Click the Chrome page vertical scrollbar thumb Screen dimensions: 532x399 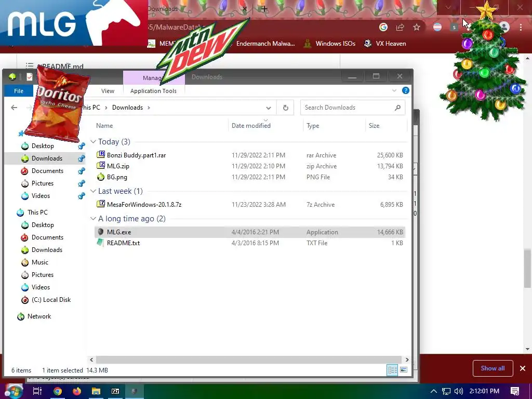point(527,268)
